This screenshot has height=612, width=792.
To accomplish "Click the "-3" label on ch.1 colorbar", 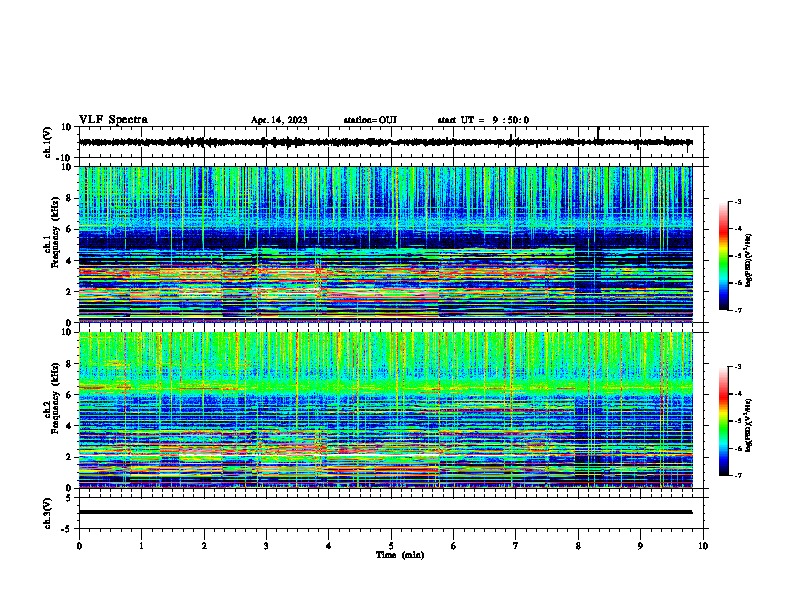I will [738, 202].
